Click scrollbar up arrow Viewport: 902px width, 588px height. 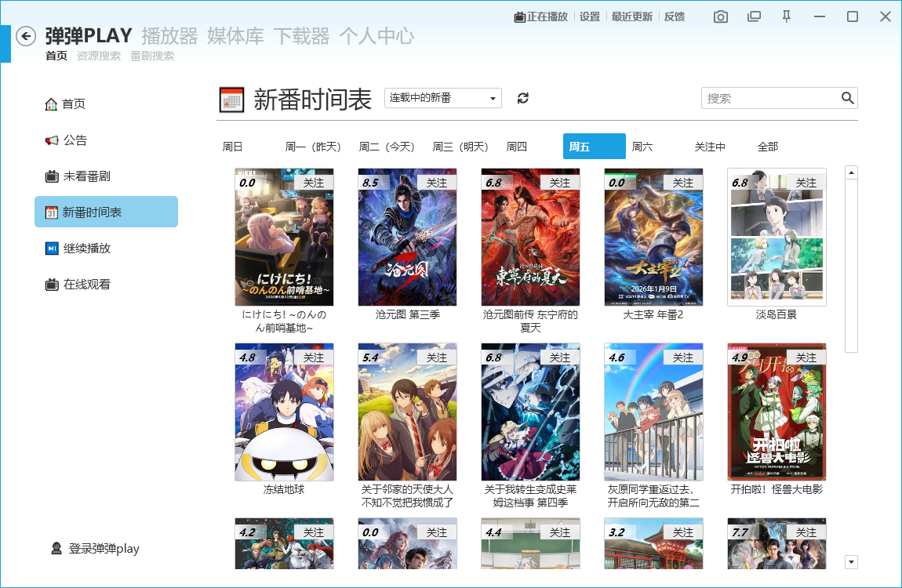[851, 172]
